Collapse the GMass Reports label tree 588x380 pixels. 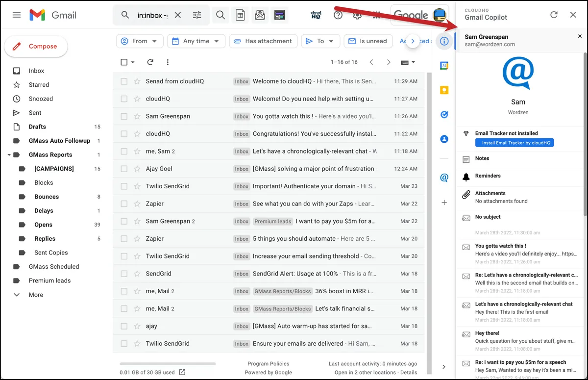(9, 155)
